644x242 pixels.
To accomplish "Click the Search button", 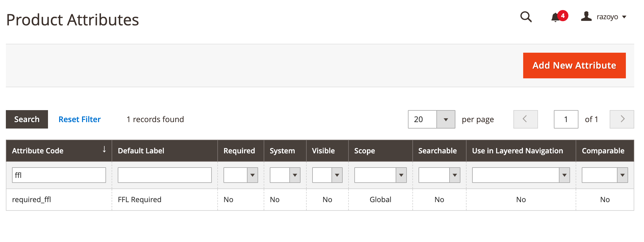I will point(27,119).
